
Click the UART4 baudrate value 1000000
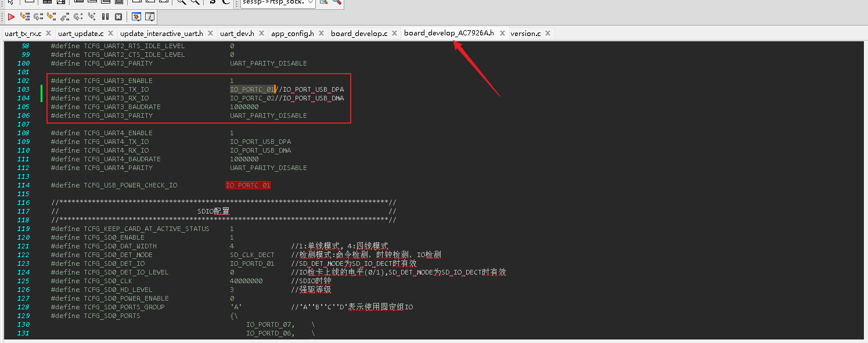pos(244,159)
